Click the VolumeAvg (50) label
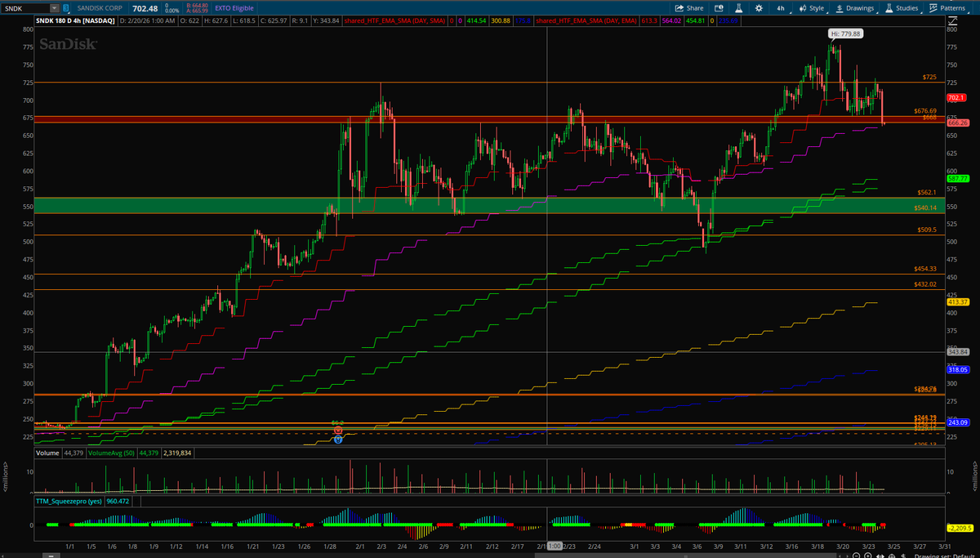The width and height of the screenshot is (980, 558). coord(111,452)
